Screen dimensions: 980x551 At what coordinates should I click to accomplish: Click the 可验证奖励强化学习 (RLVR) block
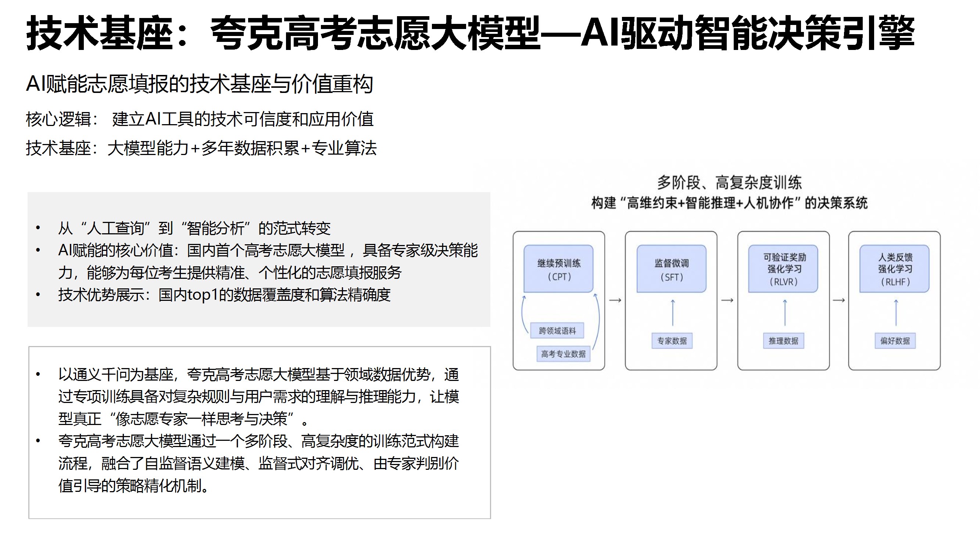point(783,269)
